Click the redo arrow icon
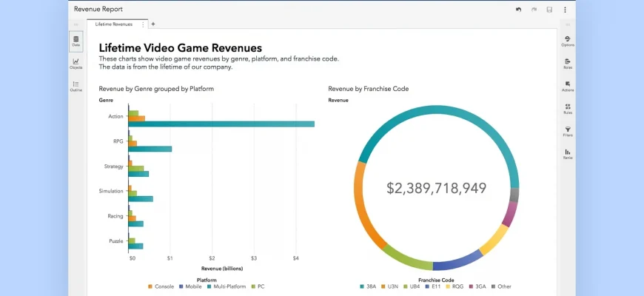This screenshot has height=296, width=644. pyautogui.click(x=534, y=10)
